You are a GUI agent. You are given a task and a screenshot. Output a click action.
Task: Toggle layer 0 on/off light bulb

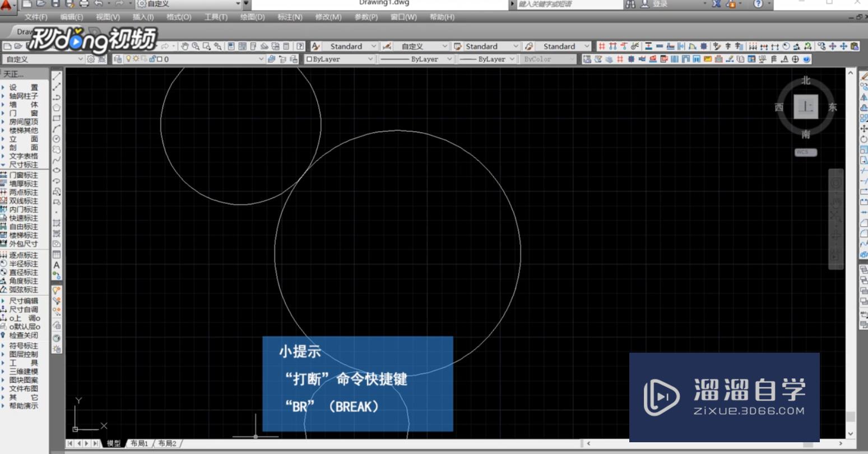[128, 59]
